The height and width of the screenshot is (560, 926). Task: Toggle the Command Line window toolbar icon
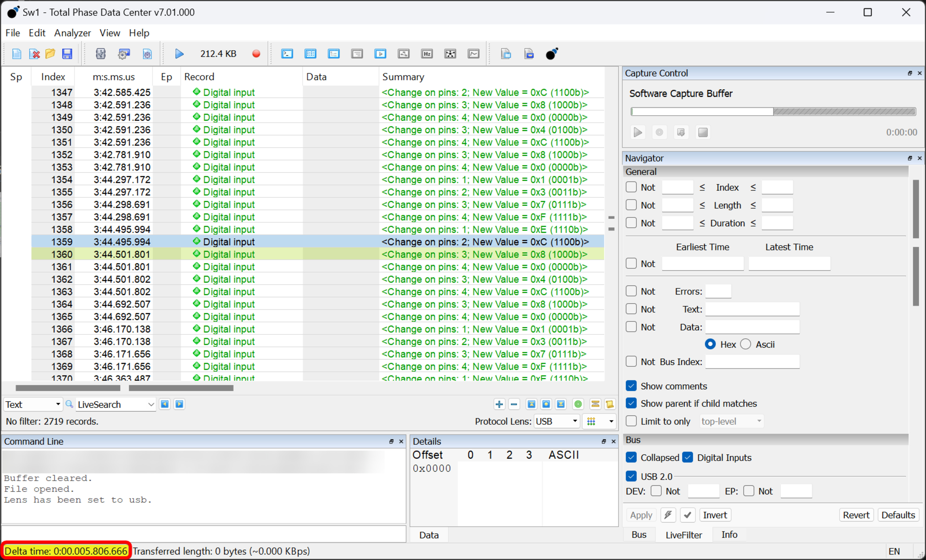[287, 54]
